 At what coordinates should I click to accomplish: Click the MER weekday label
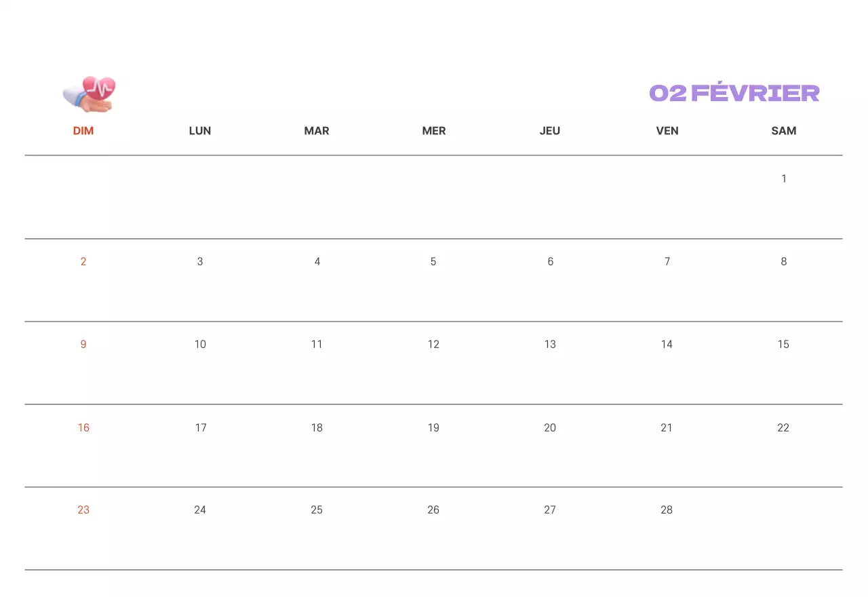coord(434,131)
